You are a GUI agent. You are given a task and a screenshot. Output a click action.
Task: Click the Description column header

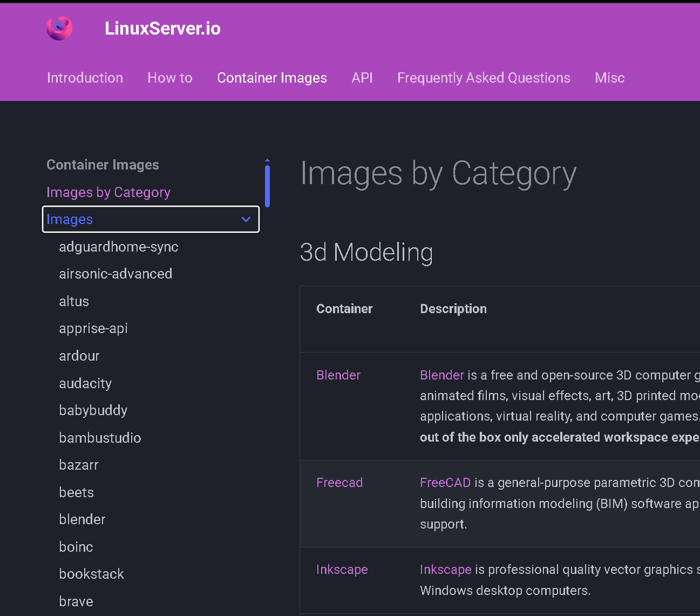point(453,309)
